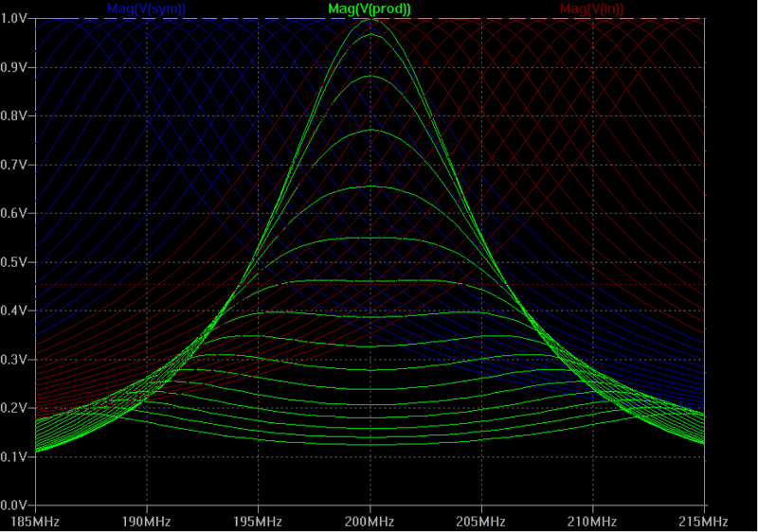
Task: Click the red Mag(V(in)) trace label
Action: point(591,9)
